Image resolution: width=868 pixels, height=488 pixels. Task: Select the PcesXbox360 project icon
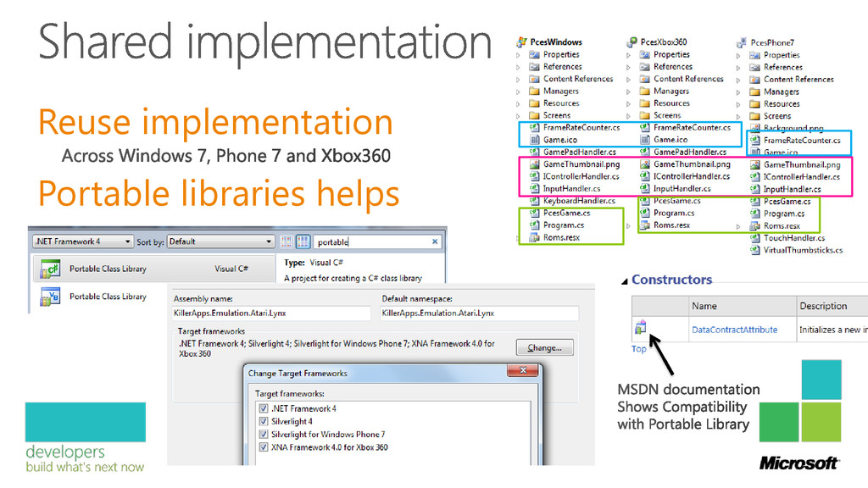pos(632,42)
